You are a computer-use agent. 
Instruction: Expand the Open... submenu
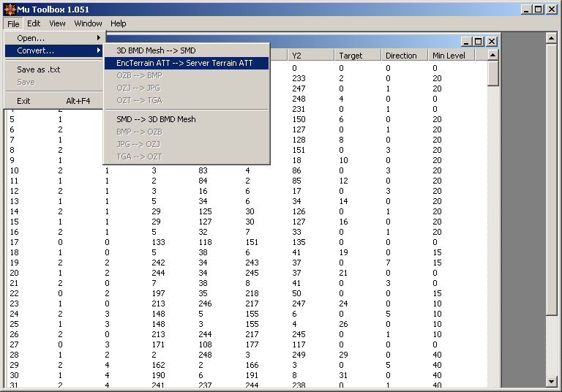pyautogui.click(x=54, y=38)
